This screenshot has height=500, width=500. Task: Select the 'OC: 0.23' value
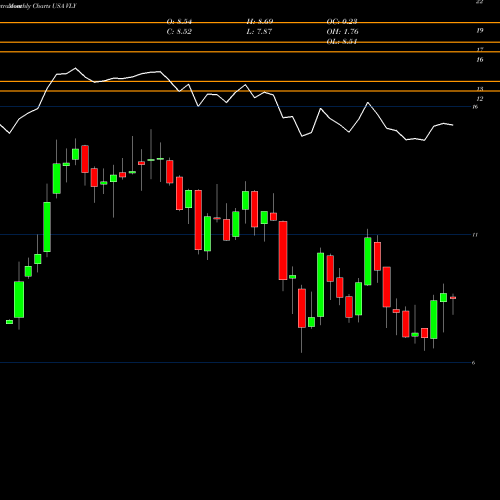[x=342, y=22]
